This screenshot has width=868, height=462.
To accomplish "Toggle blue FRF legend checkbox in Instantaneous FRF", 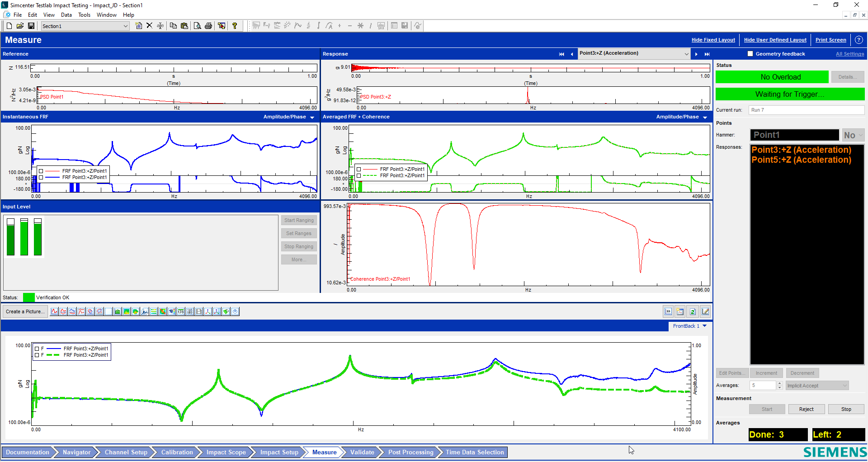I will [41, 178].
